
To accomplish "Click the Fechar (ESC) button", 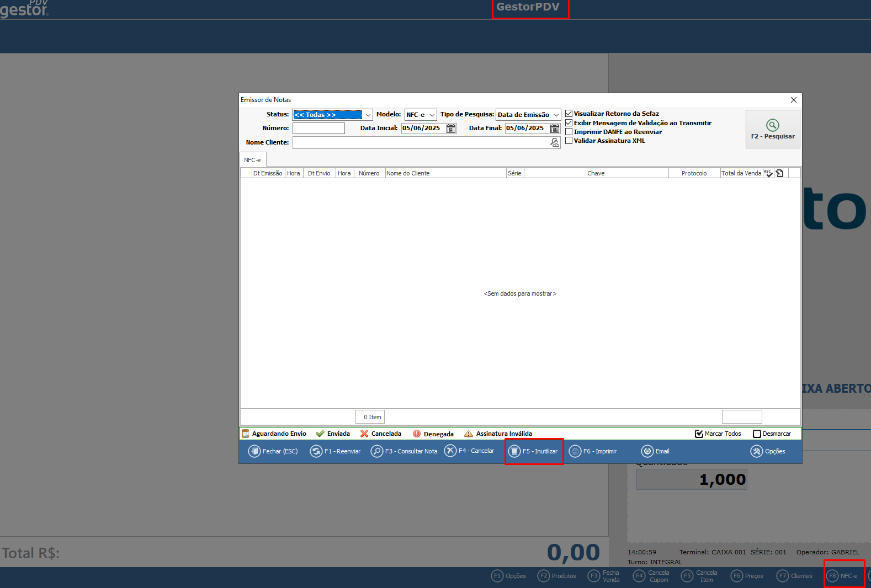I will [x=273, y=451].
